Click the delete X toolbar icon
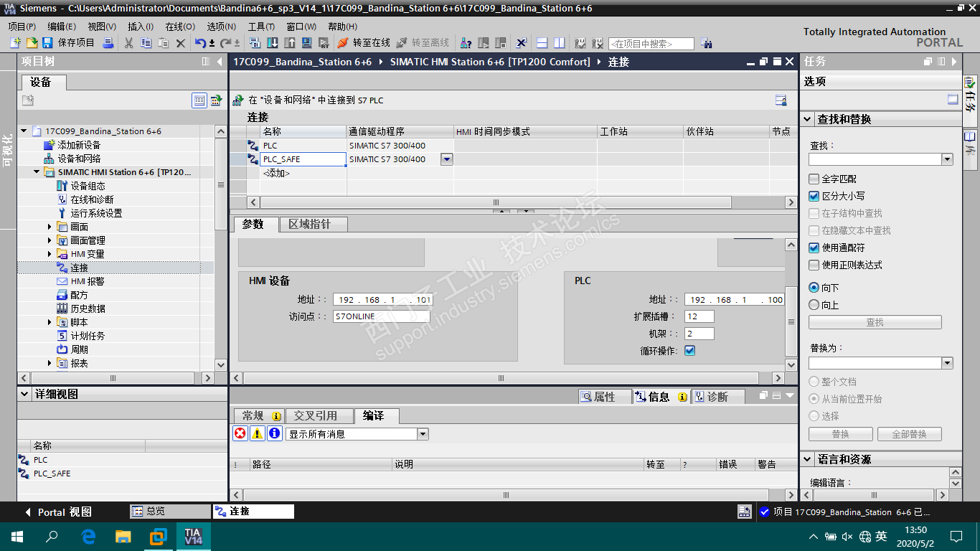This screenshot has height=551, width=980. point(180,43)
